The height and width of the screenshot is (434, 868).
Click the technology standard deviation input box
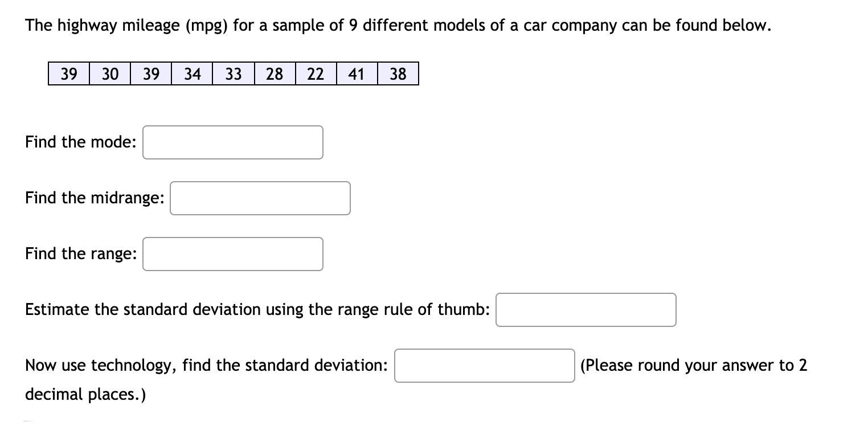pos(484,366)
